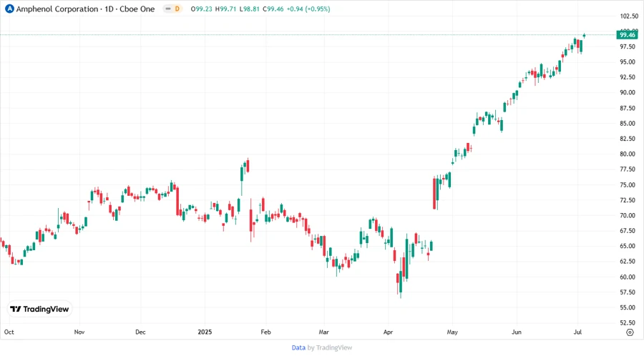Click the 62.50 price scale label
The image size is (644, 356).
coord(628,261)
